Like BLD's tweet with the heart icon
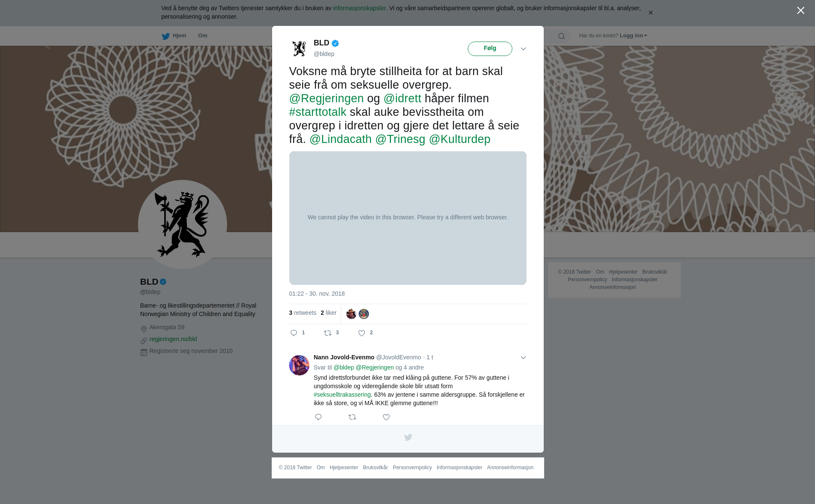The width and height of the screenshot is (815, 504). tap(362, 333)
